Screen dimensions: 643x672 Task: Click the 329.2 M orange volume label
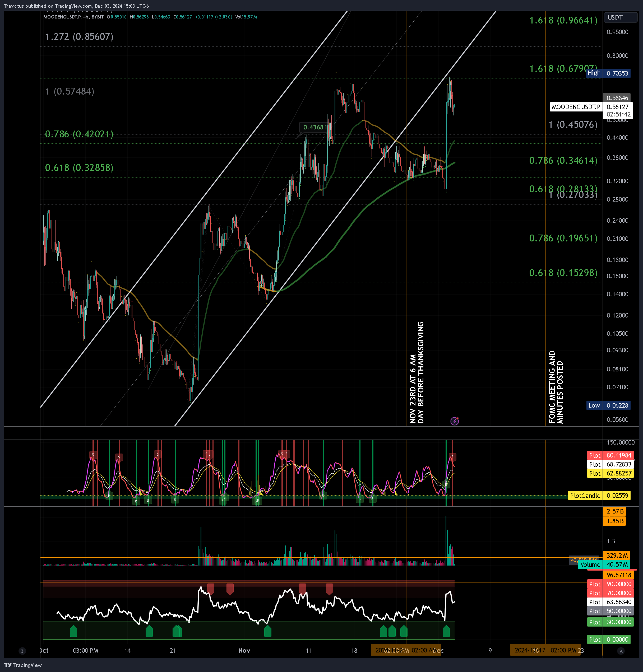[617, 556]
